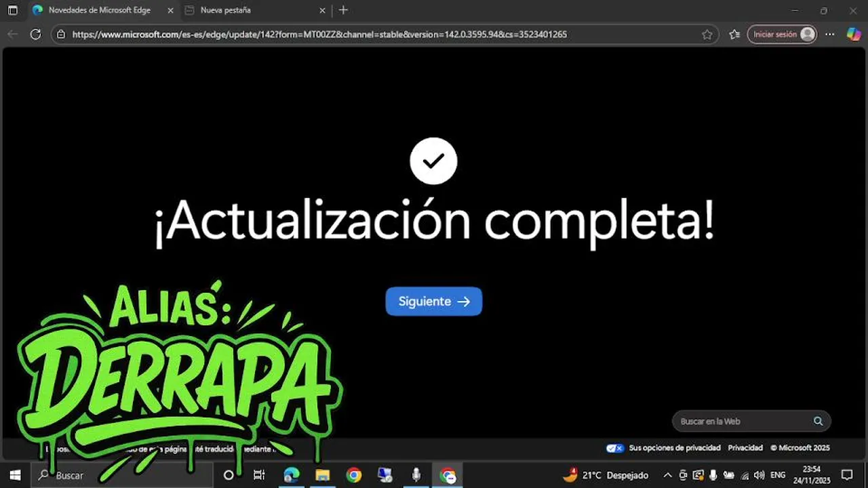Switch to Novedades de Microsoft Edge tab

[99, 10]
